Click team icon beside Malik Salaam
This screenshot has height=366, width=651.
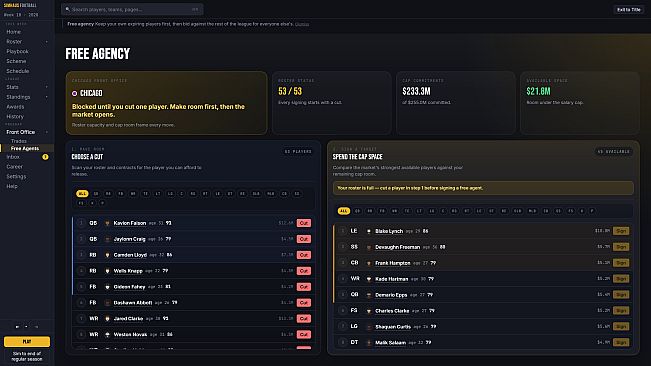click(369, 343)
